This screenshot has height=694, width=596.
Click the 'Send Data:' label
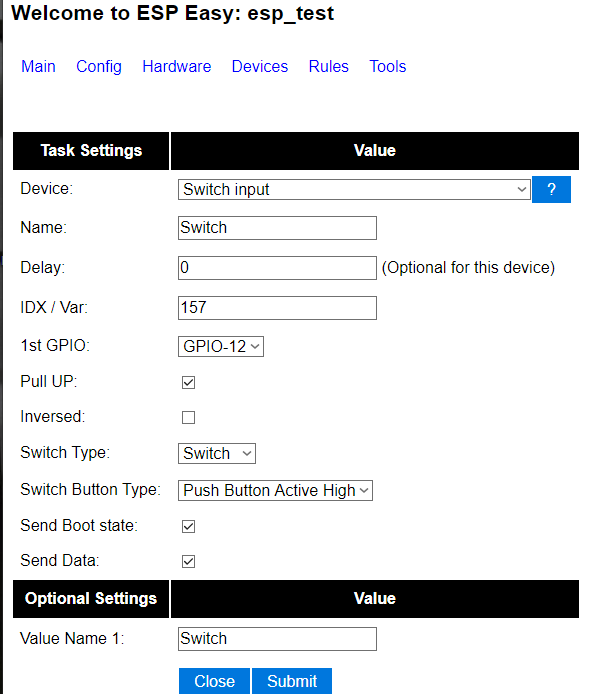[x=60, y=560]
